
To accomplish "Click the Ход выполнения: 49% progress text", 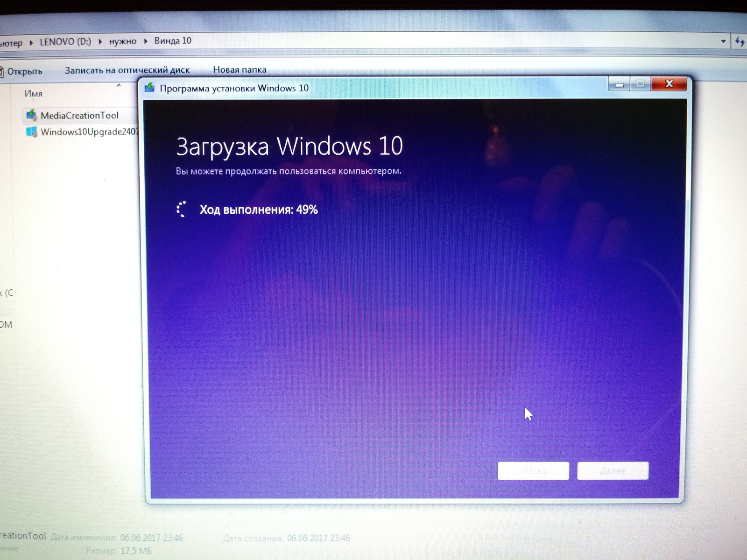I will 259,210.
